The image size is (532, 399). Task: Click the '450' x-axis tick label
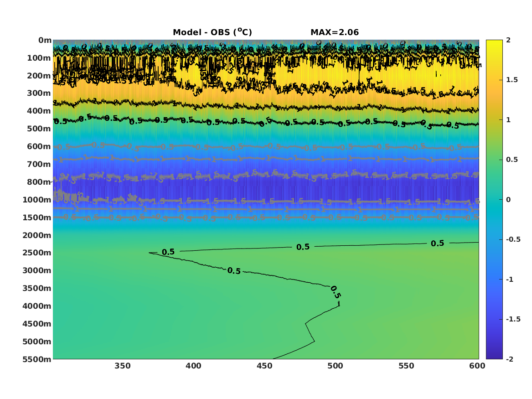pyautogui.click(x=264, y=366)
